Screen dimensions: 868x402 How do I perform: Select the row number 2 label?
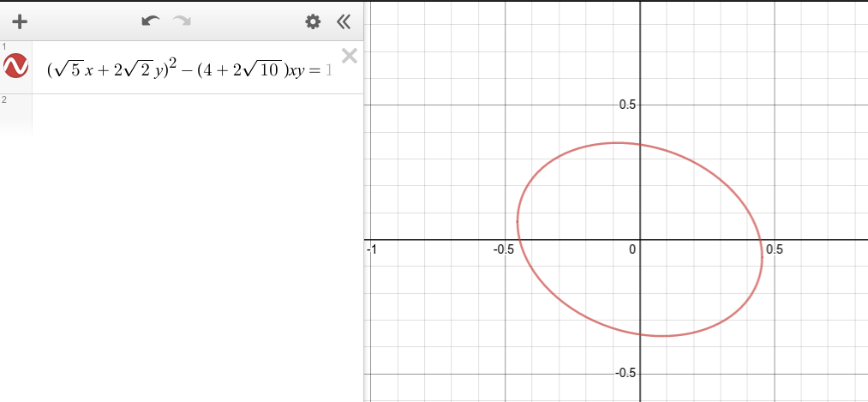coord(4,100)
